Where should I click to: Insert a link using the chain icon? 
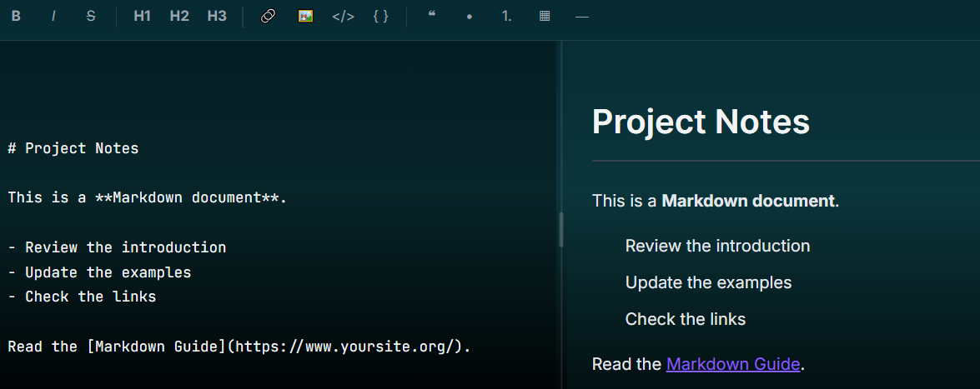[x=268, y=17]
